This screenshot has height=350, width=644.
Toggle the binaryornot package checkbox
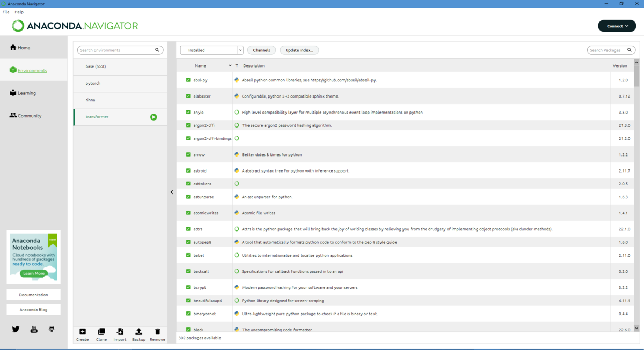coord(188,314)
